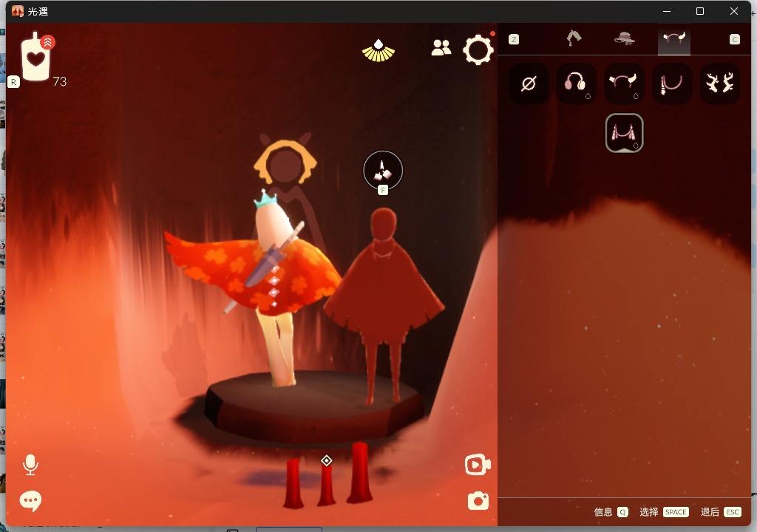Select the horned headband accessory
This screenshot has height=532, width=757.
(x=624, y=83)
